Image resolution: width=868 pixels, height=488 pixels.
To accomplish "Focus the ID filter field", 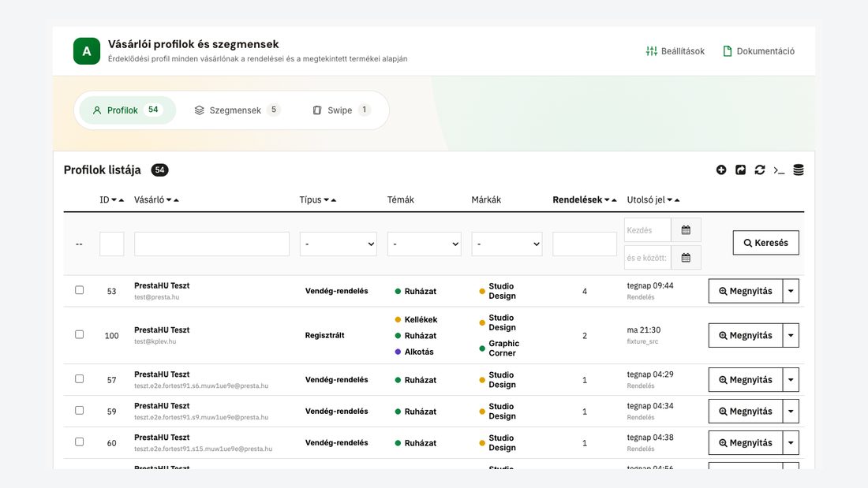I will point(112,244).
